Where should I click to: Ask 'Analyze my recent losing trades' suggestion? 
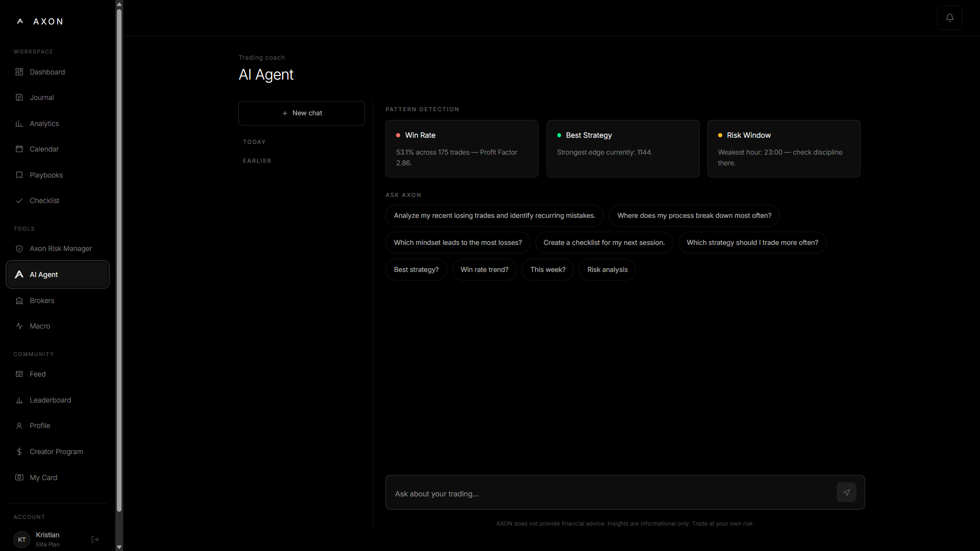494,215
